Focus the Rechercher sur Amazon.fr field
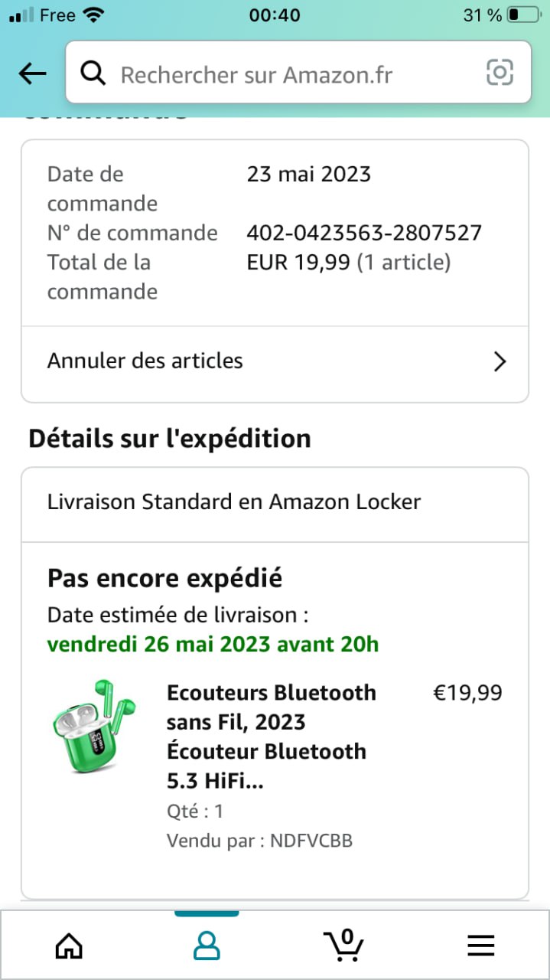This screenshot has height=980, width=550. pyautogui.click(x=291, y=74)
